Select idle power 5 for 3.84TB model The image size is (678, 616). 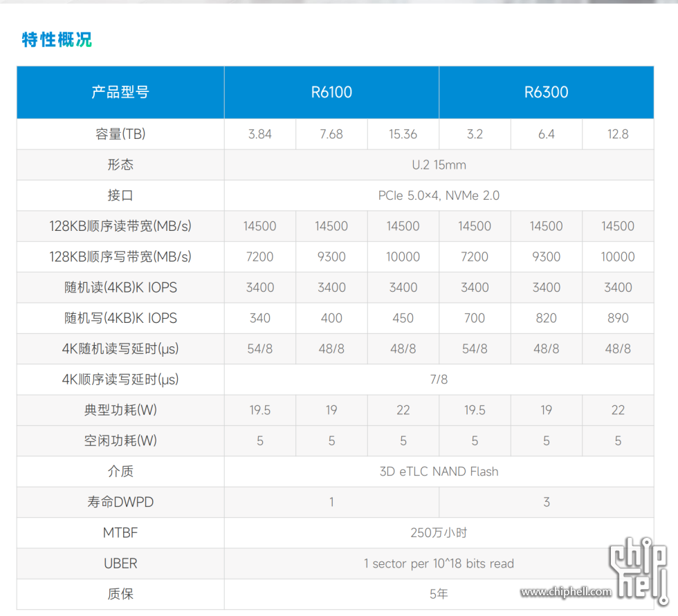click(260, 441)
